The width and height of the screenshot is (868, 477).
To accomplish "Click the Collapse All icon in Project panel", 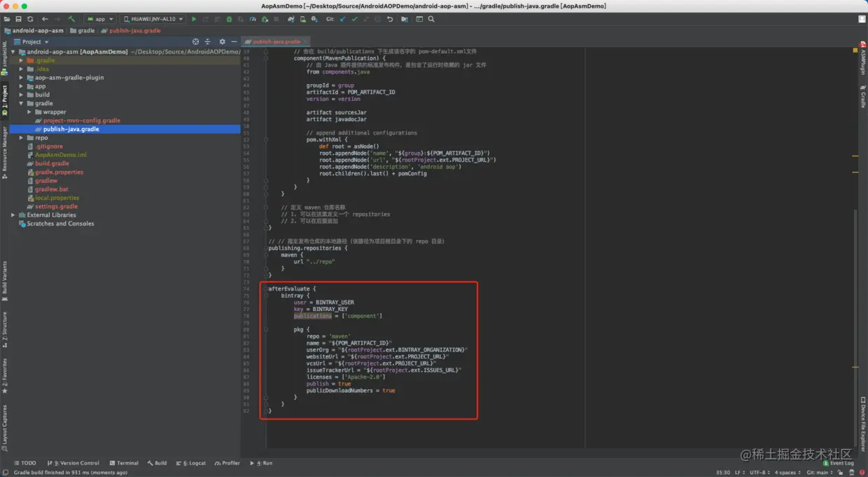I will coord(207,41).
